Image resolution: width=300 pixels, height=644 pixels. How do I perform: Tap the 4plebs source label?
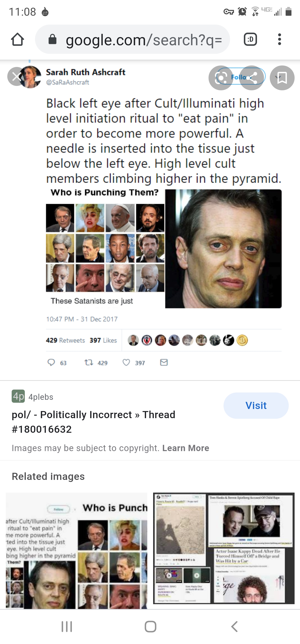click(41, 397)
